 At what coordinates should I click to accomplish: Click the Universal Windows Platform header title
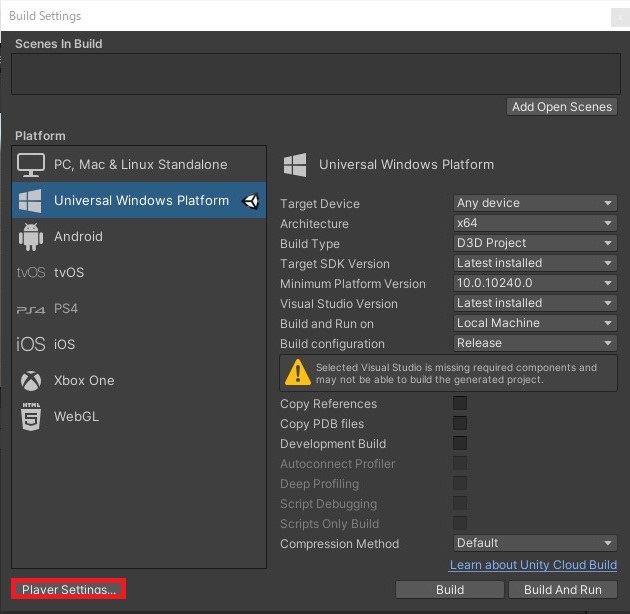[406, 165]
